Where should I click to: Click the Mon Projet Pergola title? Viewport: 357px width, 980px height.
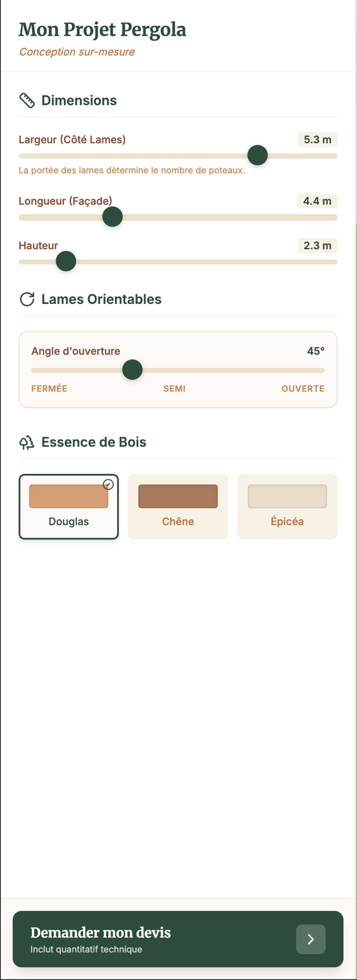pos(102,29)
